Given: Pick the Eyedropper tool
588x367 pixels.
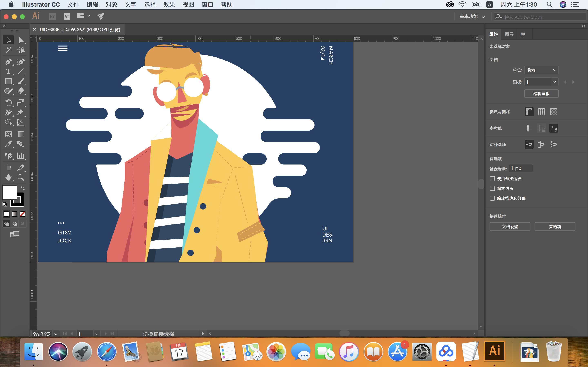Looking at the screenshot, I should [x=8, y=144].
